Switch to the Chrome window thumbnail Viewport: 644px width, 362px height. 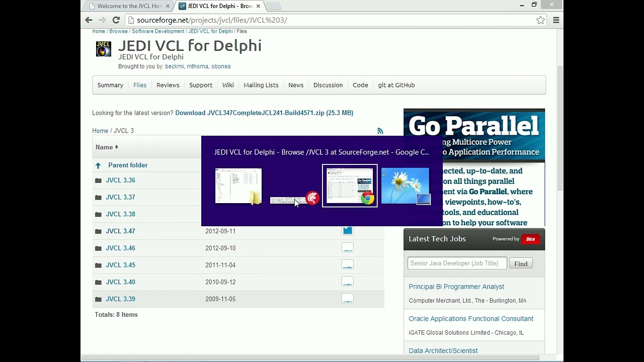pos(350,186)
